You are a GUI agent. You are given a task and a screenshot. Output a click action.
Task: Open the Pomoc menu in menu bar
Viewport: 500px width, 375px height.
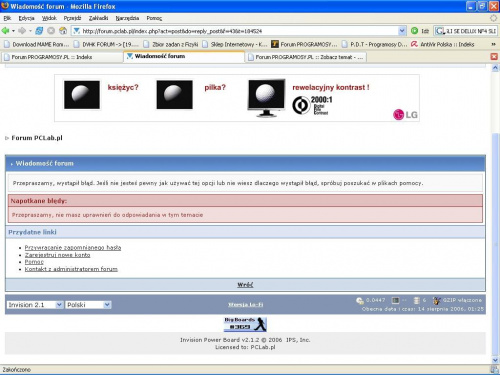point(154,18)
